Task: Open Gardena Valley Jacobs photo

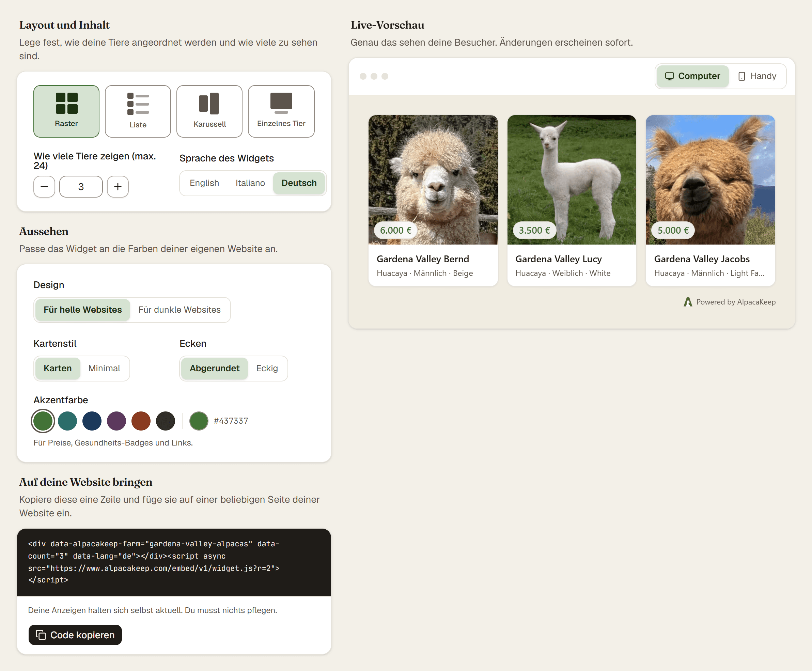Action: pyautogui.click(x=710, y=180)
